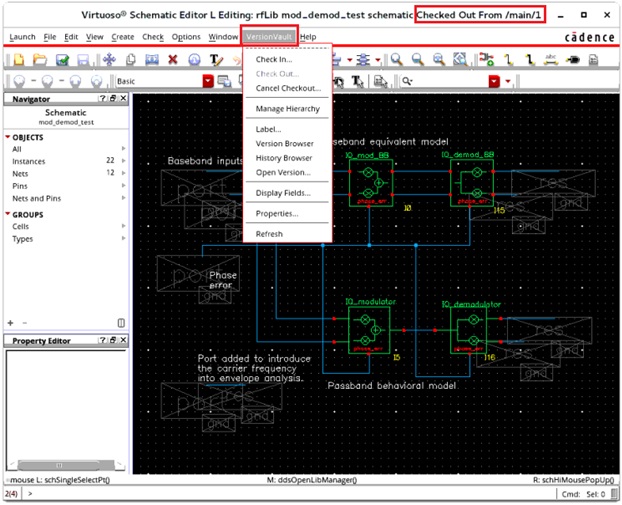Viewport: 622px width, 505px height.
Task: Click the document note icon at toolbar end
Action: point(593,60)
